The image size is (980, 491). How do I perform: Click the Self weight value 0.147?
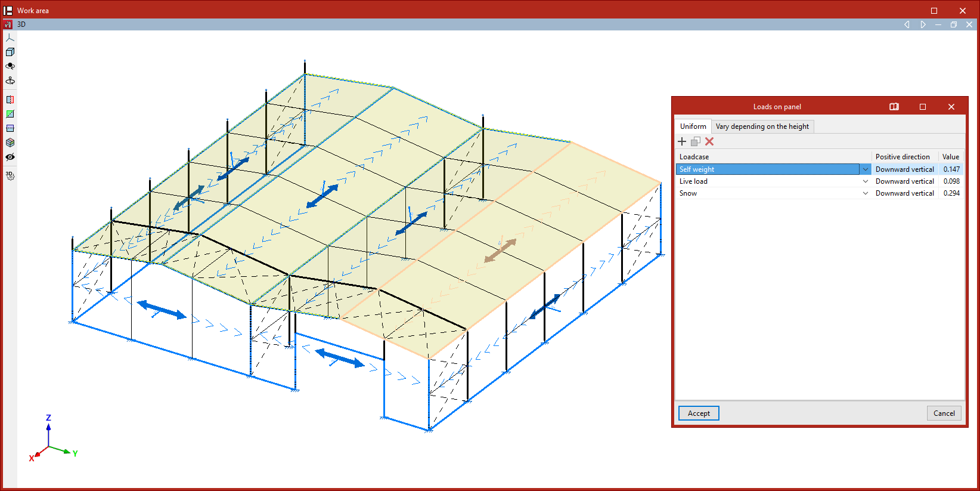pyautogui.click(x=951, y=169)
